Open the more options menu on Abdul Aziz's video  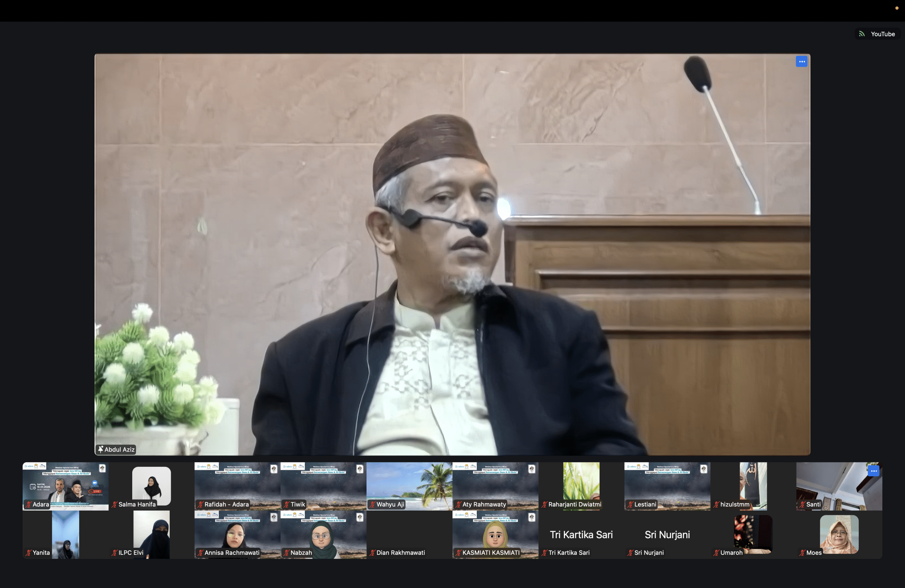[x=801, y=61]
